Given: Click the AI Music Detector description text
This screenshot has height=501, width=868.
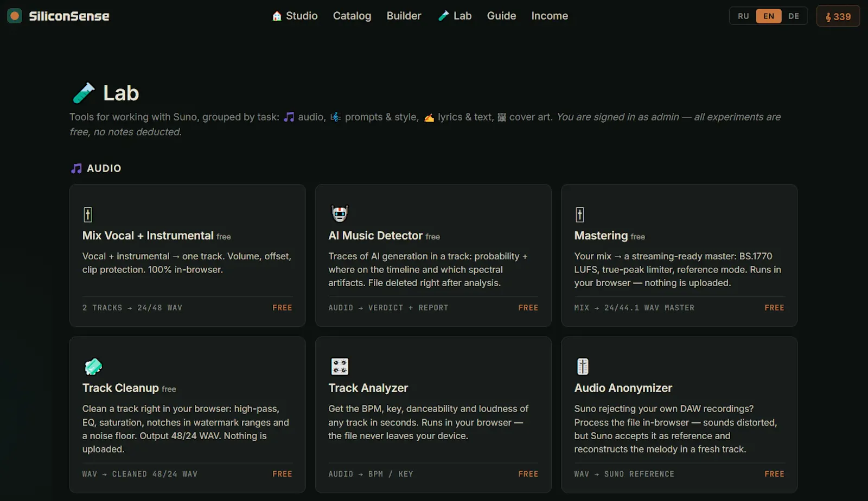Looking at the screenshot, I should 428,269.
